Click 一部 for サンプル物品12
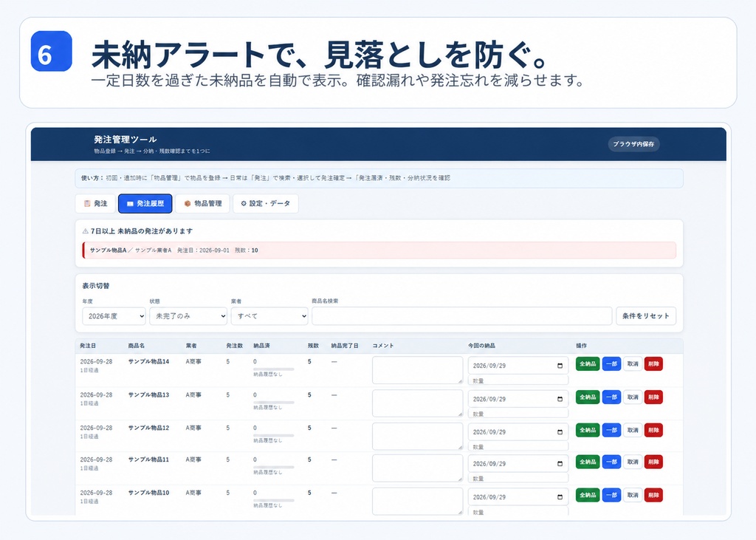This screenshot has width=756, height=540. [x=611, y=430]
